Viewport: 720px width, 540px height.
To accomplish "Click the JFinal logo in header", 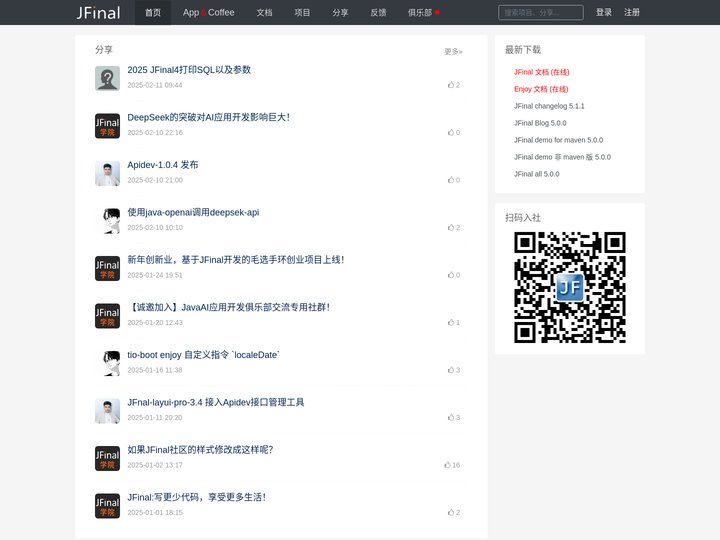I will (98, 12).
